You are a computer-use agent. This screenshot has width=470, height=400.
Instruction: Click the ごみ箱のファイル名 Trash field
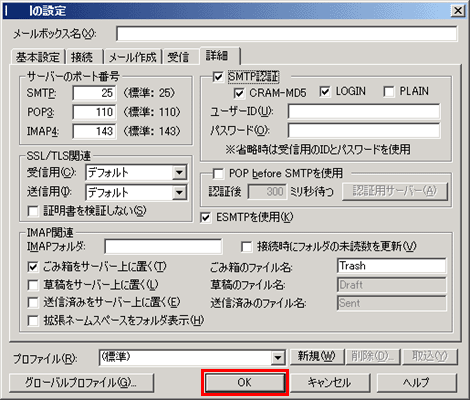[x=391, y=266]
